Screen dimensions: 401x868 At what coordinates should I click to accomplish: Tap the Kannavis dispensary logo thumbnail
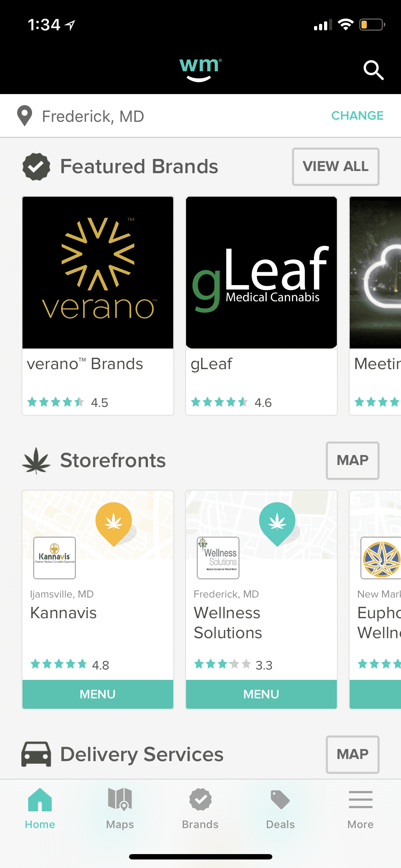point(55,558)
